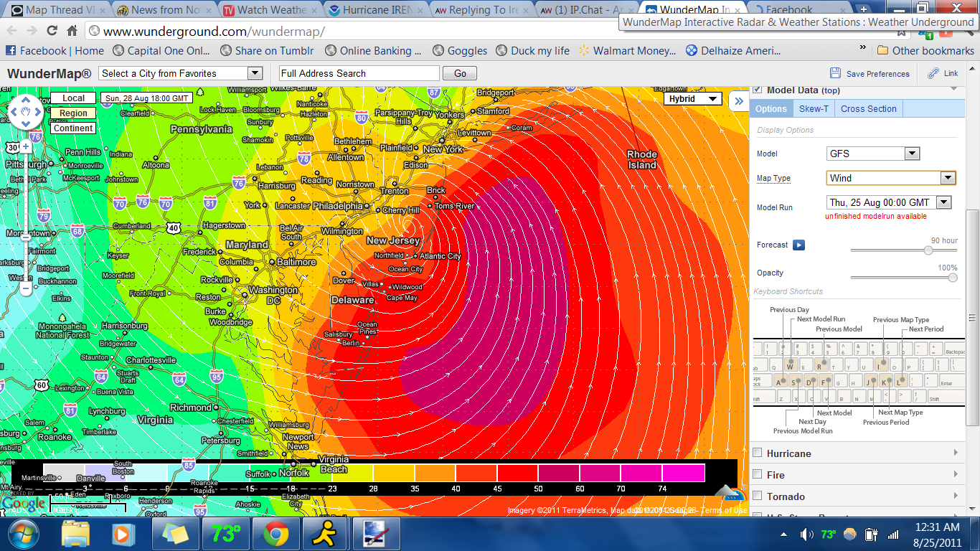Zoom in with the map plus button
The height and width of the screenshot is (551, 980).
(x=26, y=146)
